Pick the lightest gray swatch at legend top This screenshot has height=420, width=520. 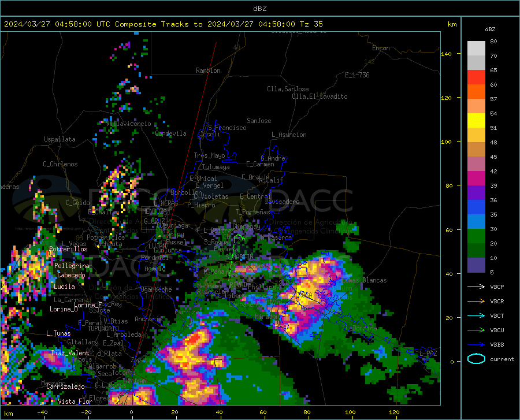point(476,49)
